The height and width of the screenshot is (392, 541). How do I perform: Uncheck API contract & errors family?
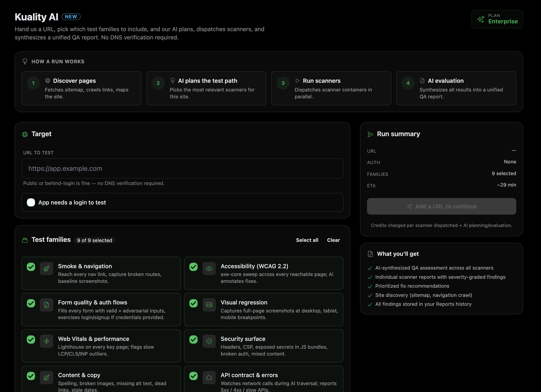tap(193, 376)
